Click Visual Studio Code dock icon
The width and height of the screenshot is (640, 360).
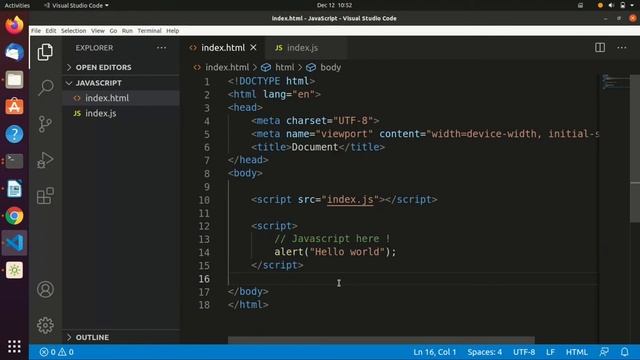click(14, 243)
